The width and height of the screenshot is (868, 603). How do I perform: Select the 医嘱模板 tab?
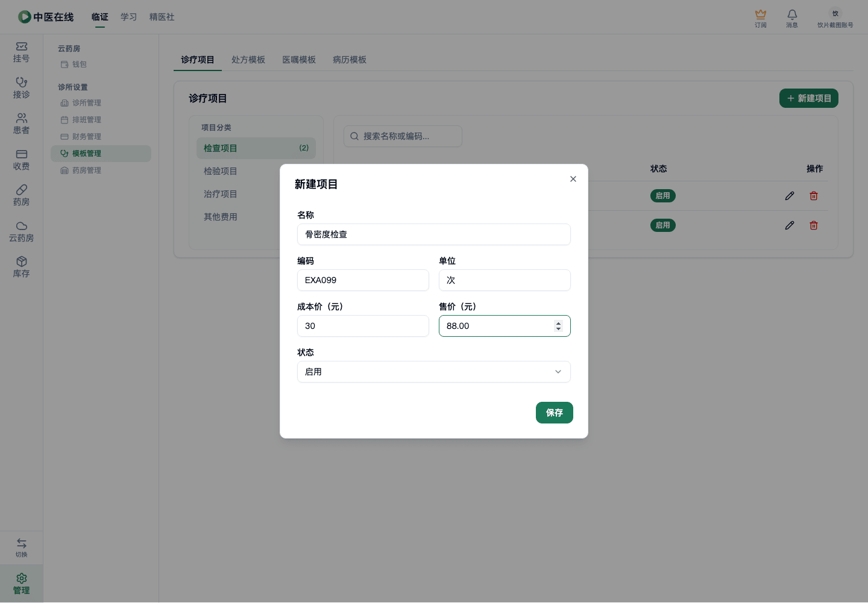pos(299,60)
